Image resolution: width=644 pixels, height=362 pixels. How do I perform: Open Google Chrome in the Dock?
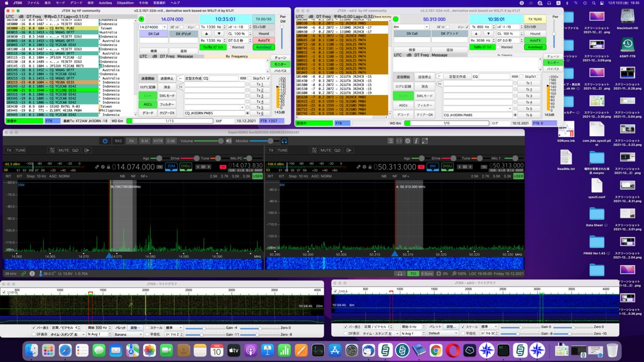(436, 351)
